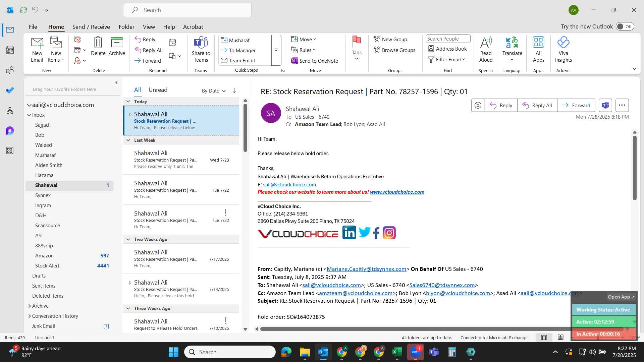This screenshot has width=644, height=362.
Task: Open Rules dropdown
Action: point(304,50)
